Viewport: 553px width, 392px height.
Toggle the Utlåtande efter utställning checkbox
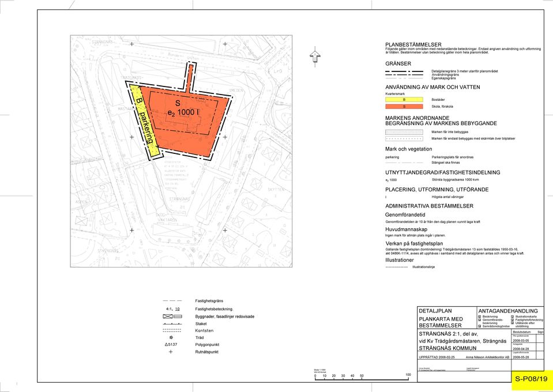pyautogui.click(x=513, y=323)
